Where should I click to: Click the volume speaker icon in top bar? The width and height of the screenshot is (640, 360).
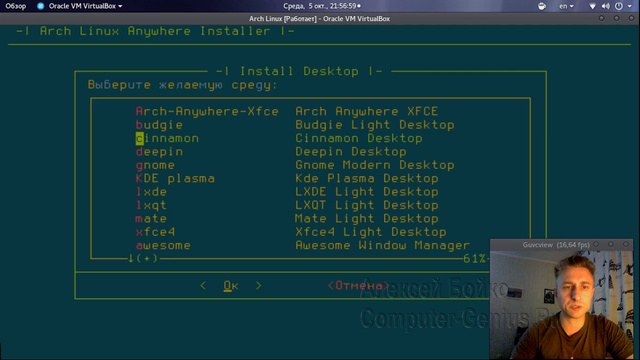[606, 6]
